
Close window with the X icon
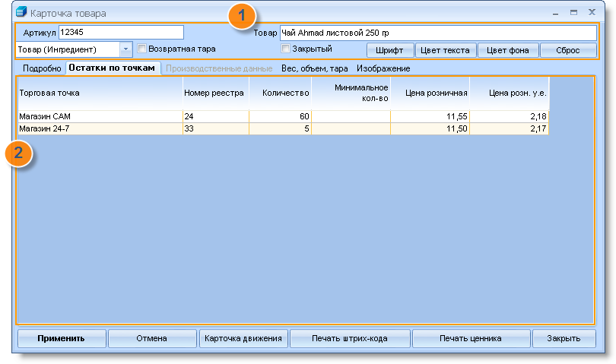pyautogui.click(x=592, y=12)
